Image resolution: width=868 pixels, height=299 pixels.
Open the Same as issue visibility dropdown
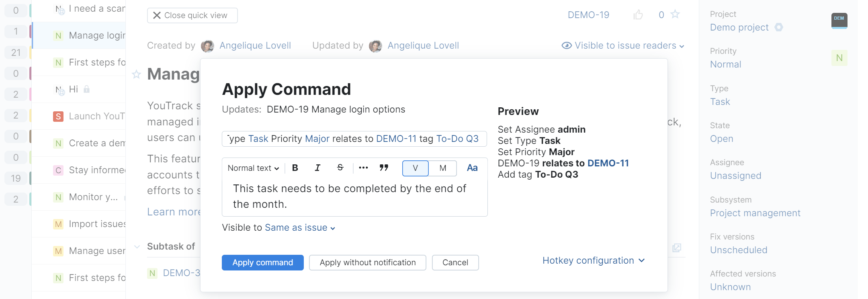click(300, 228)
